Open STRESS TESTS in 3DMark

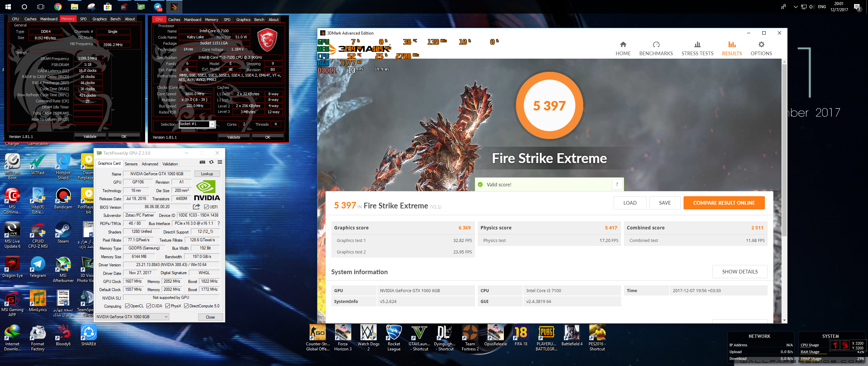pyautogui.click(x=697, y=49)
